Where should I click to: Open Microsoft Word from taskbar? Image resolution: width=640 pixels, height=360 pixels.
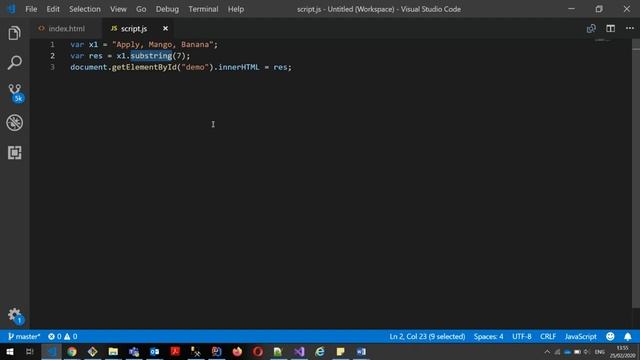pos(361,351)
